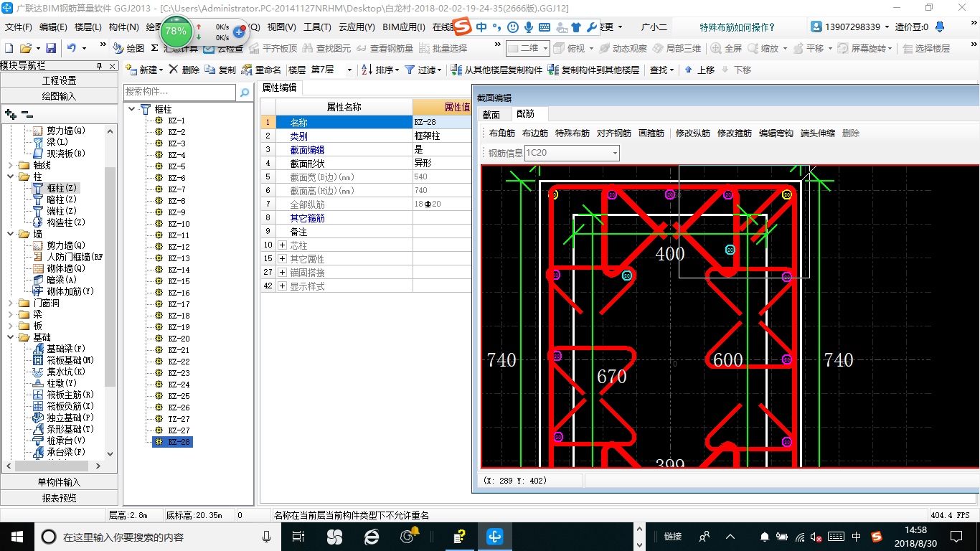Viewport: 980px width, 551px height.
Task: Click 布角筋 button
Action: click(502, 133)
